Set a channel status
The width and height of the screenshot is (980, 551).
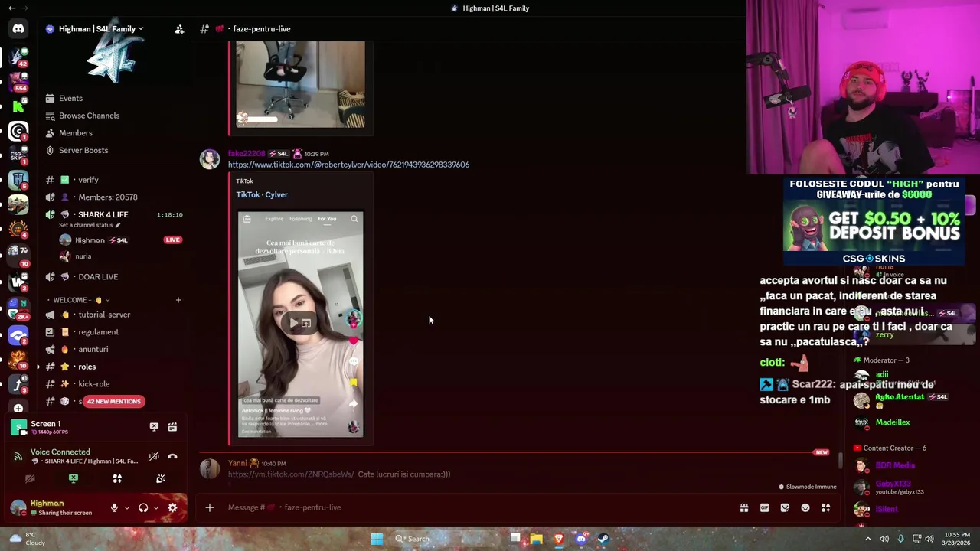pos(89,225)
